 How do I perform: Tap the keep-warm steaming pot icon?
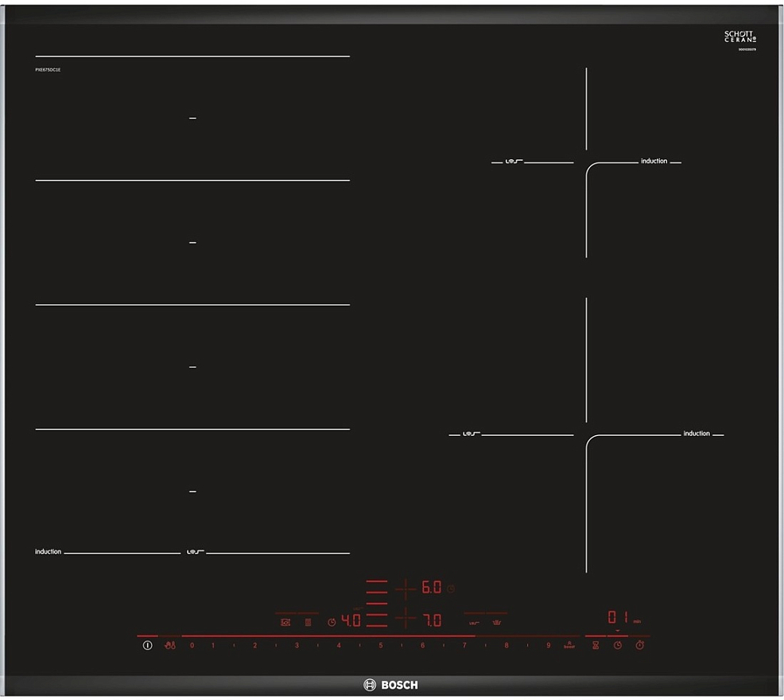click(499, 622)
